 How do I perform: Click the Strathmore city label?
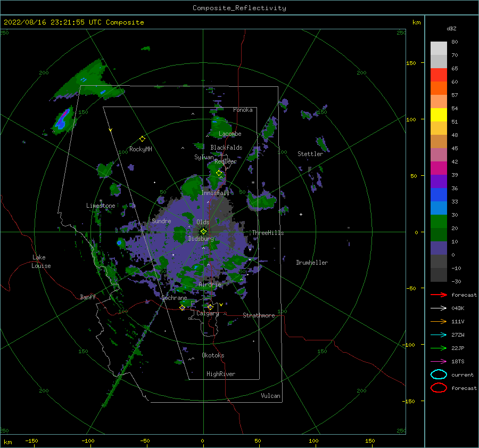point(259,315)
